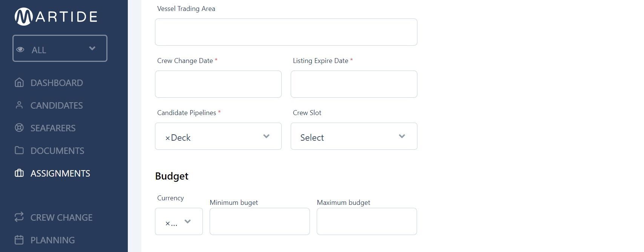Image resolution: width=644 pixels, height=252 pixels.
Task: Open the Crew Slot Select dropdown
Action: pyautogui.click(x=354, y=136)
